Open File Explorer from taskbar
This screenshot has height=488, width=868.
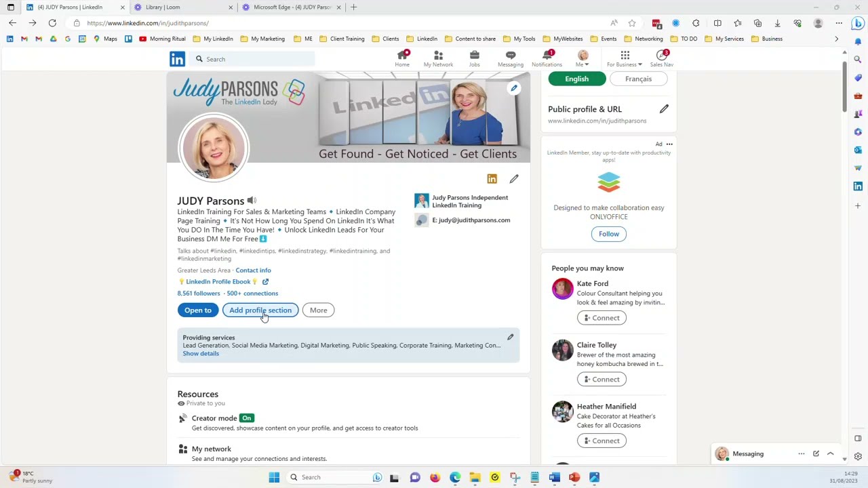coord(475,477)
